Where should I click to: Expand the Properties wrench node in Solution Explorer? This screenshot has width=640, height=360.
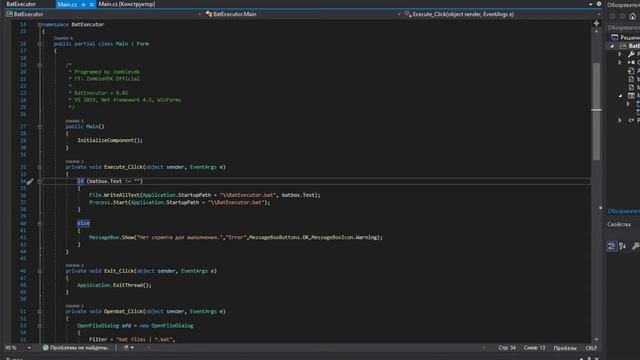[620, 54]
